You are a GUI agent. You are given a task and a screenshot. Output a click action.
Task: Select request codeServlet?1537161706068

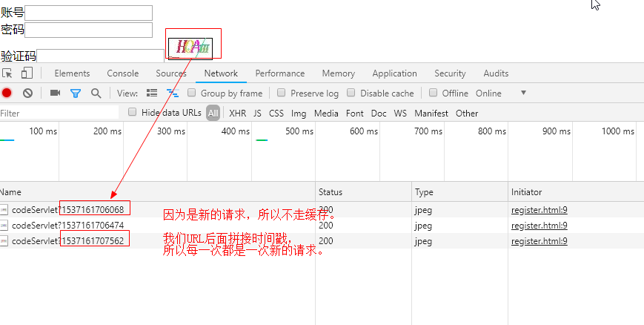click(x=67, y=210)
